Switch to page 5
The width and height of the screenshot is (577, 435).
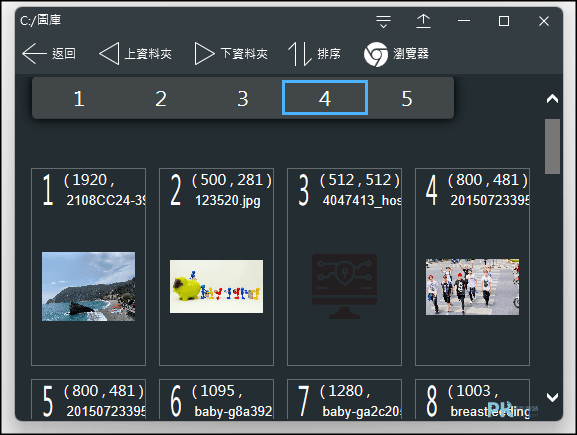(x=407, y=99)
